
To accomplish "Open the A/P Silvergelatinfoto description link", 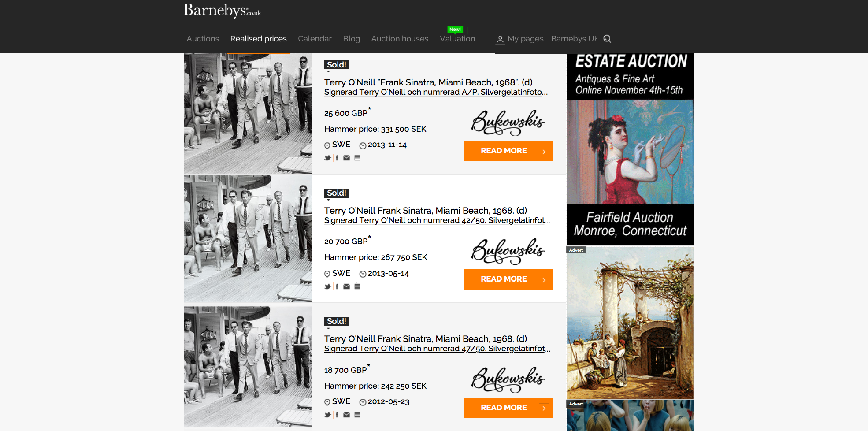I will pos(436,92).
